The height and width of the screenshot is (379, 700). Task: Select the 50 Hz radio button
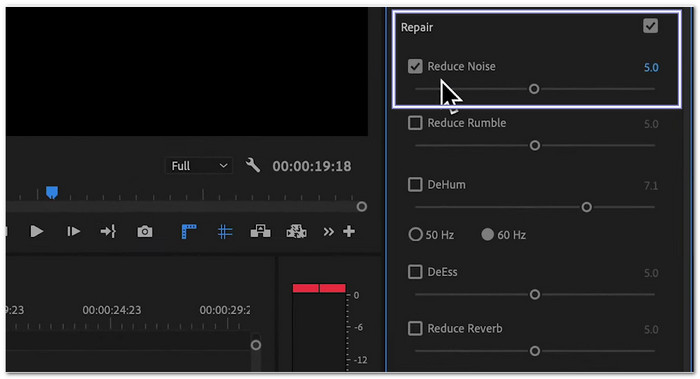(415, 234)
